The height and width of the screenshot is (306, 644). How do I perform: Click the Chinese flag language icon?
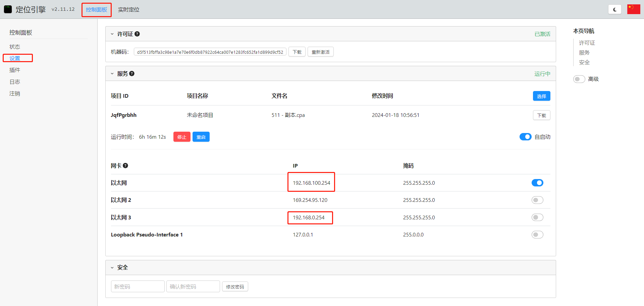633,9
